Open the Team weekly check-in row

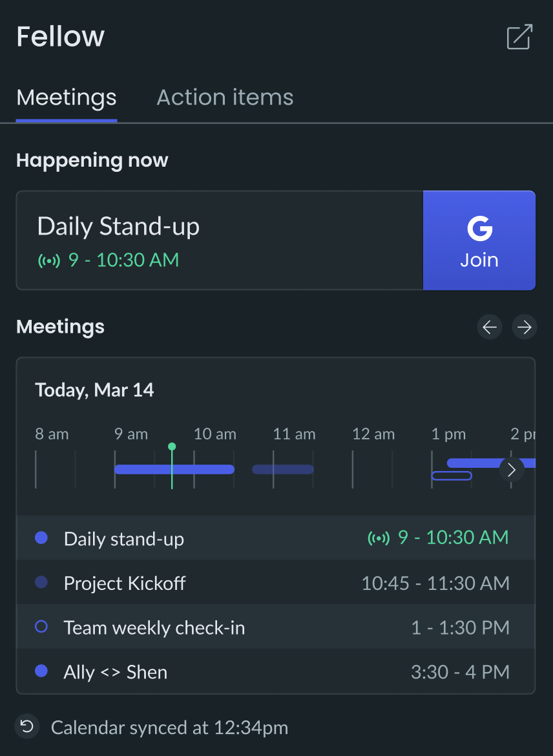tap(276, 627)
